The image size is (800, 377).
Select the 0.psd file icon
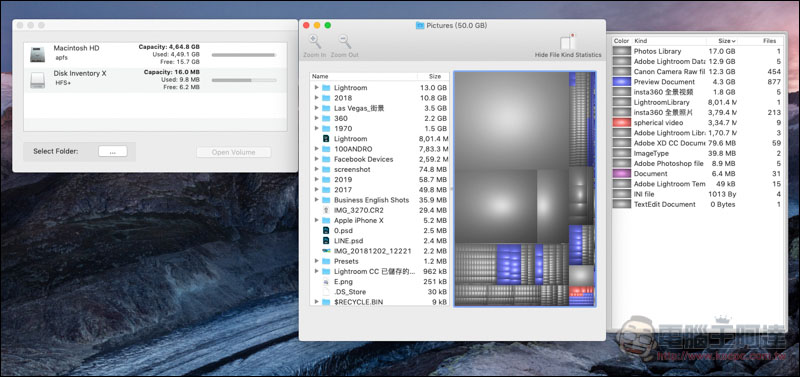[x=326, y=231]
